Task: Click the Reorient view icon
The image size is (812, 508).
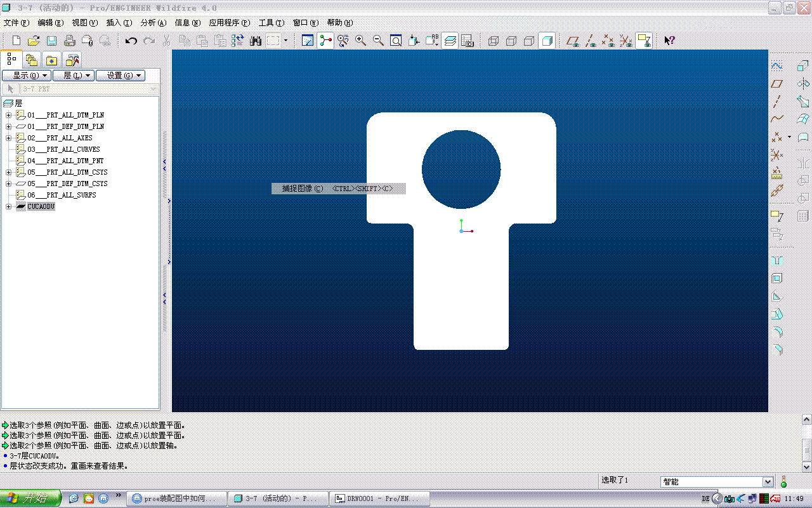Action: pyautogui.click(x=414, y=41)
